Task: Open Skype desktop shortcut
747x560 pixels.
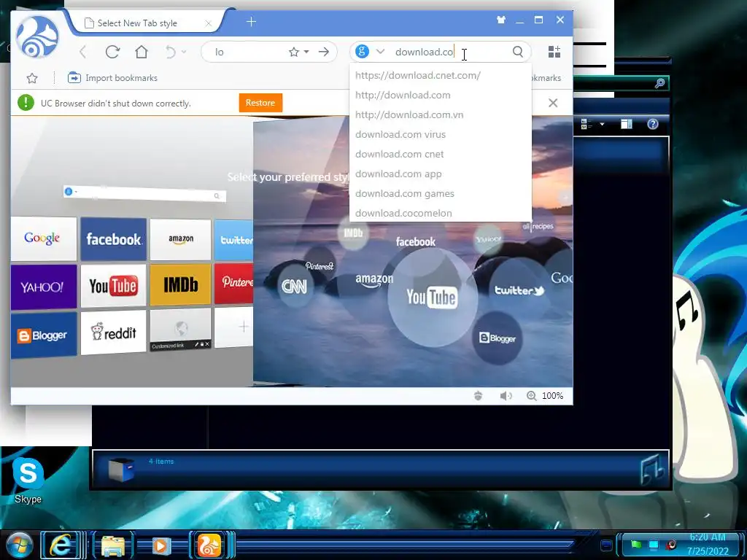Action: tap(28, 480)
